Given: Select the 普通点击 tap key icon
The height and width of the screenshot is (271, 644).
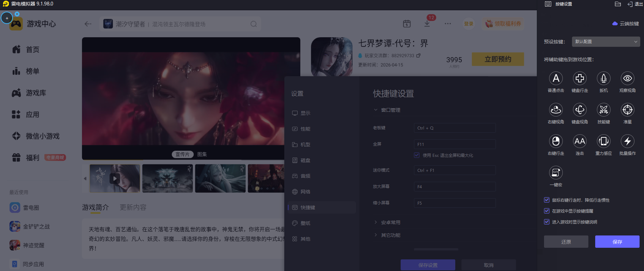Looking at the screenshot, I should pos(556,78).
